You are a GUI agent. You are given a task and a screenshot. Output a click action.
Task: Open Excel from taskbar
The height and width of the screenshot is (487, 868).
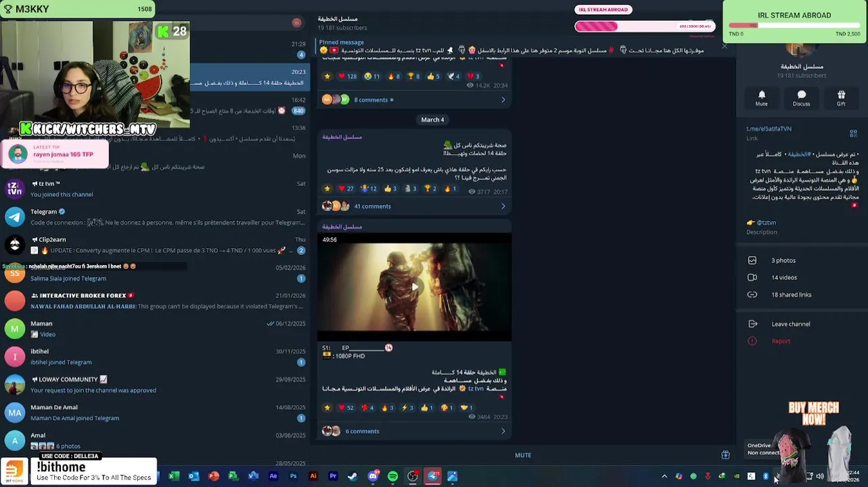[x=173, y=476]
